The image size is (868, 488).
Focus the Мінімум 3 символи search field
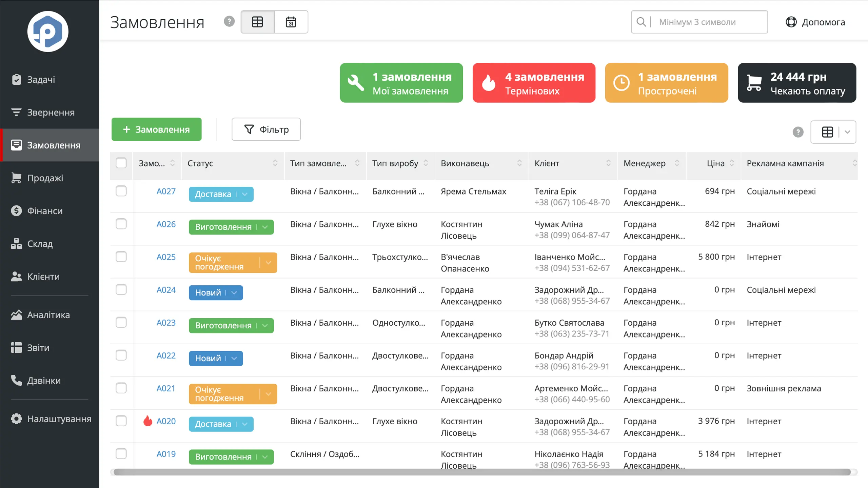pyautogui.click(x=699, y=22)
